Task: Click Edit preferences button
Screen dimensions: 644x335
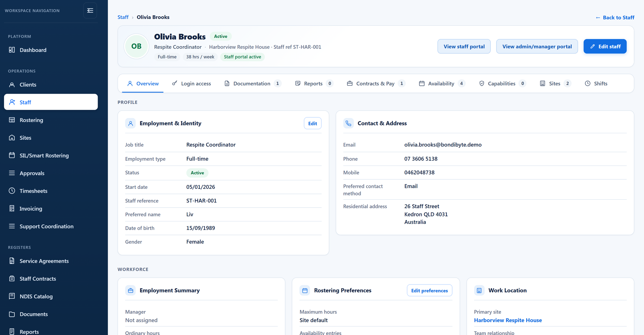Action: (429, 291)
